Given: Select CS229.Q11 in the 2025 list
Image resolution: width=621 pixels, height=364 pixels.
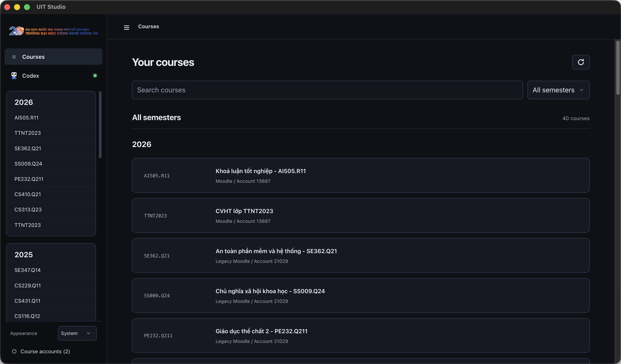Looking at the screenshot, I should tap(51, 285).
